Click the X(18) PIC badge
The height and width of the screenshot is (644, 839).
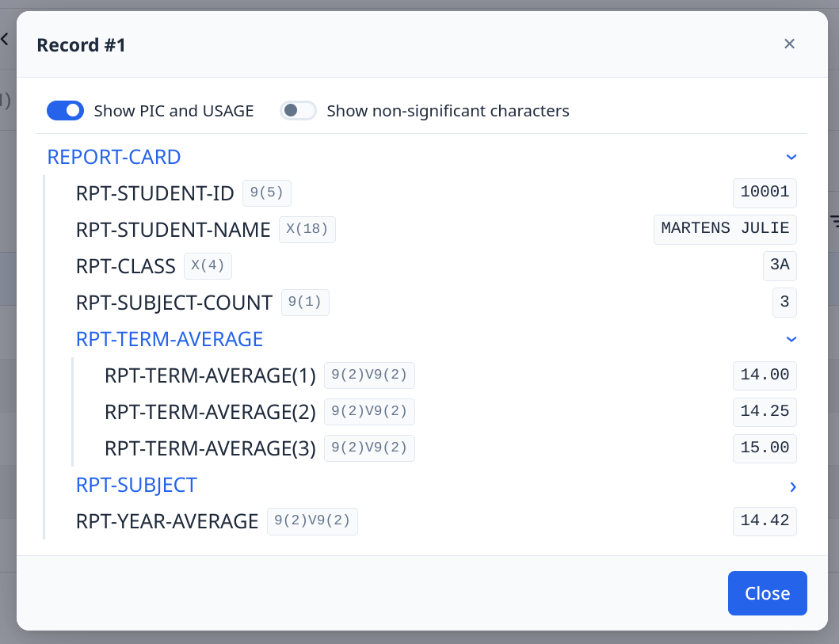click(x=307, y=230)
